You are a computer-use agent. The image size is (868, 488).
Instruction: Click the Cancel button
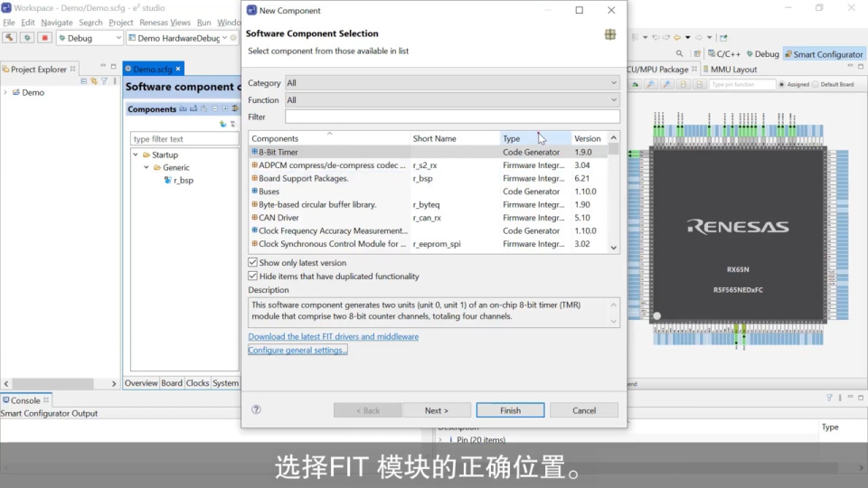pos(584,410)
